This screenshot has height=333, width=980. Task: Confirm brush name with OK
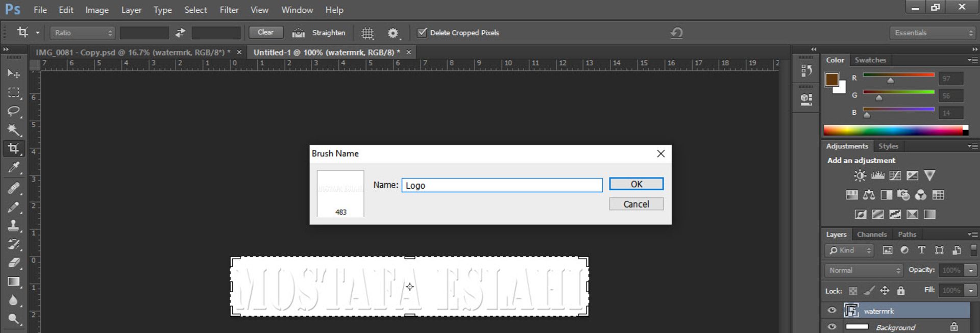636,184
